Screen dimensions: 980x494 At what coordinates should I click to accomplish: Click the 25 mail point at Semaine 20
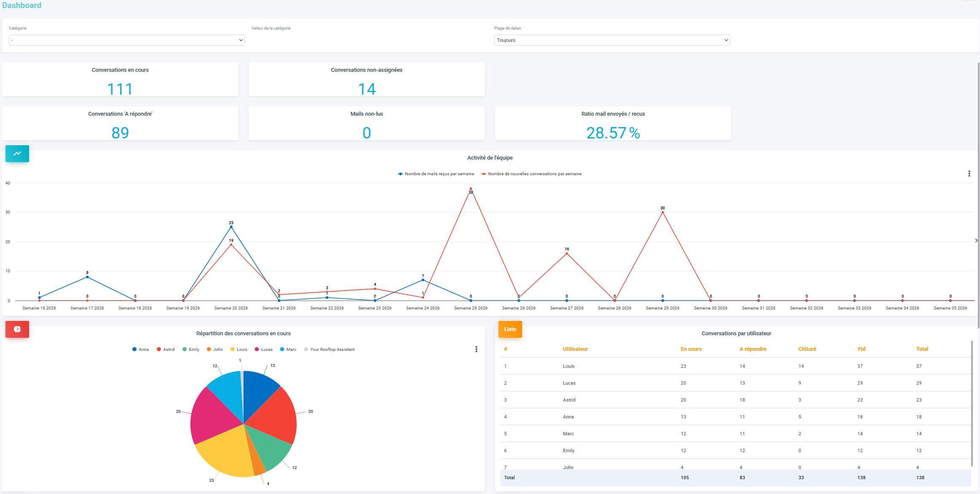(231, 227)
